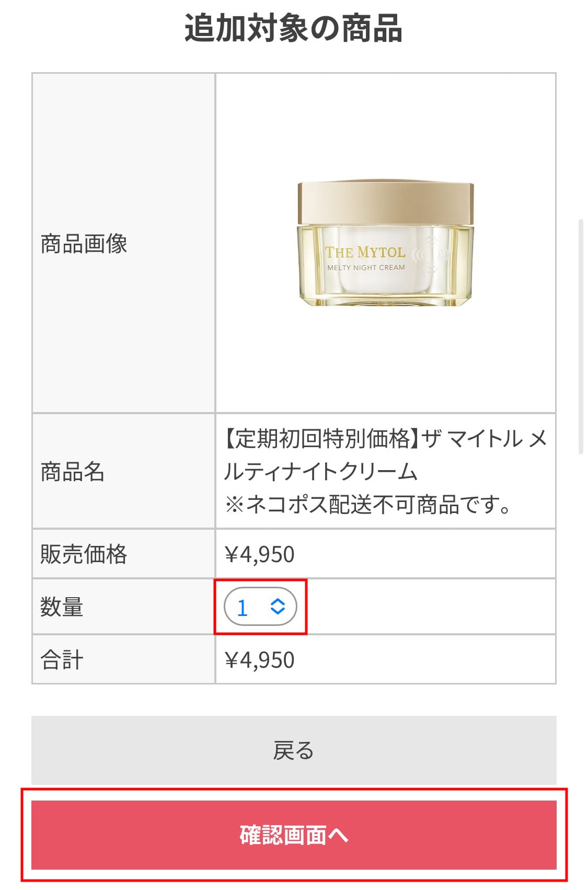This screenshot has height=890, width=588.
Task: Click the ¥4,950 total beside 合計
Action: tap(260, 660)
